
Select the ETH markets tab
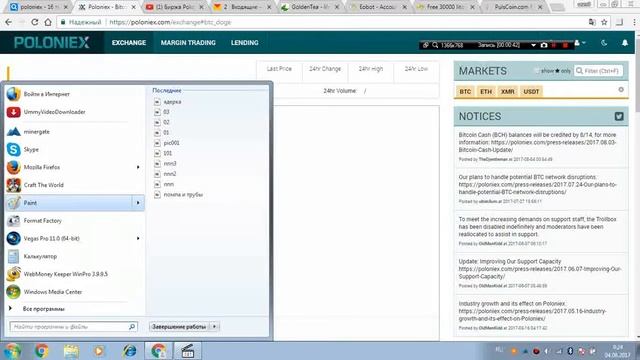[486, 91]
